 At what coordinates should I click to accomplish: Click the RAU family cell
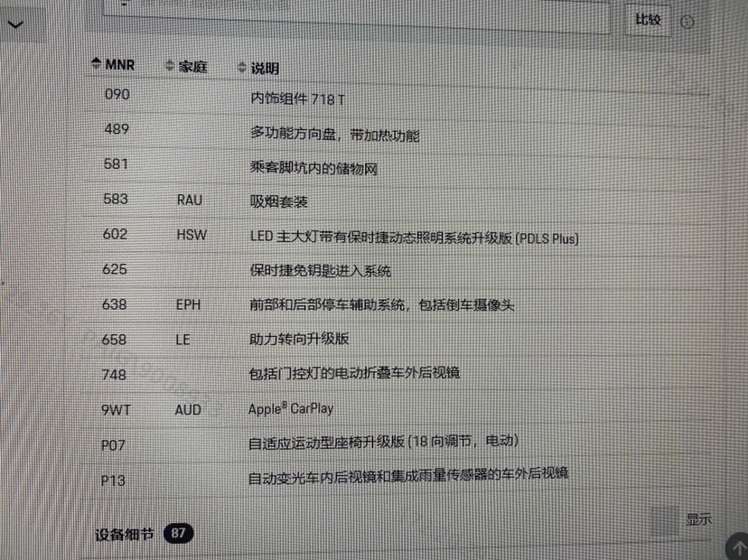click(x=190, y=200)
